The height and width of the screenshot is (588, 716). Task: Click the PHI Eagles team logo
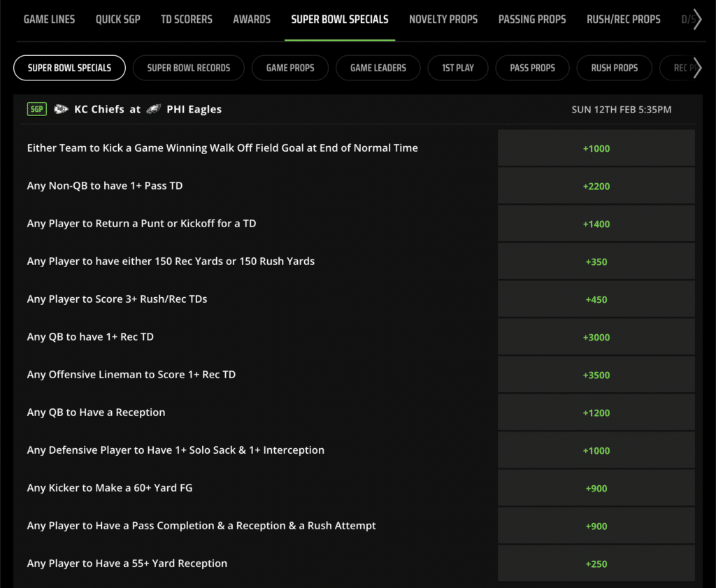(x=153, y=109)
